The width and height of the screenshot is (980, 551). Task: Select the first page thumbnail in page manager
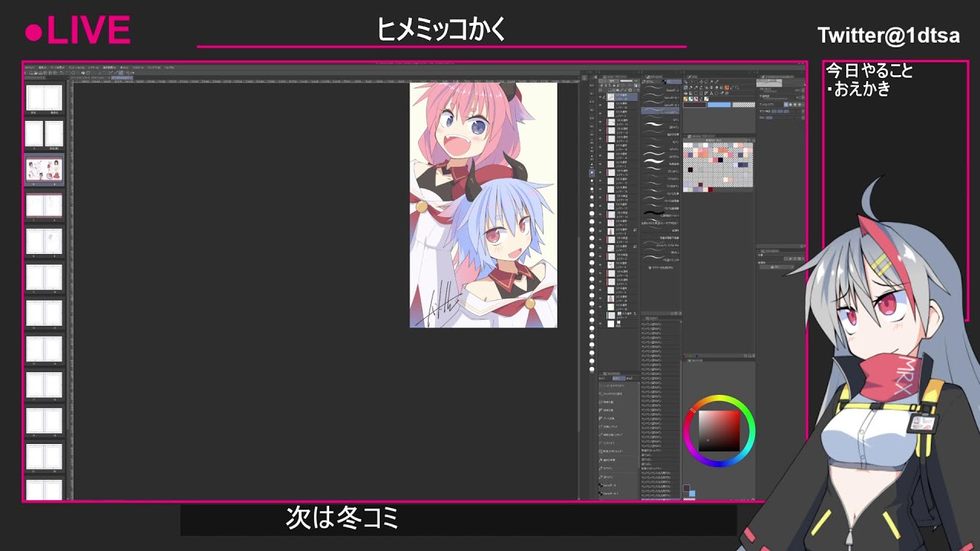pos(44,98)
